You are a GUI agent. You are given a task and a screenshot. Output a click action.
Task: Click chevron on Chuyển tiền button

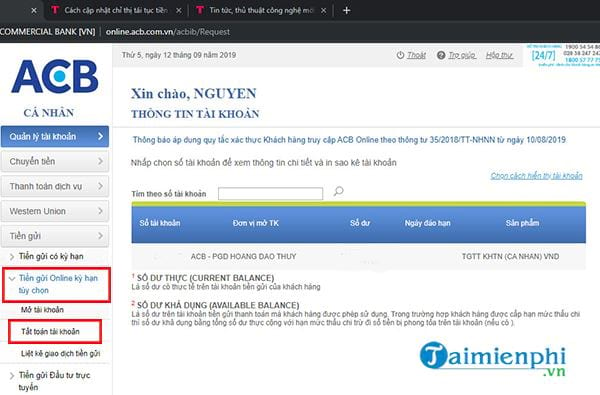coord(100,161)
